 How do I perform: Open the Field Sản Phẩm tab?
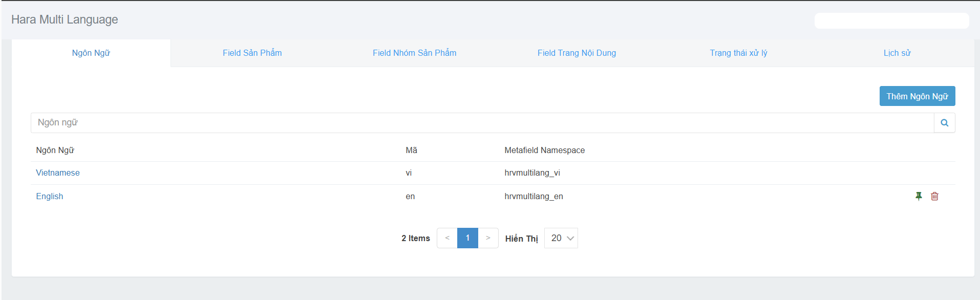252,53
